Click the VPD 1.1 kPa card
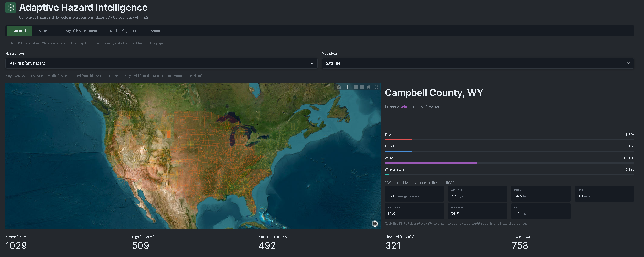The image size is (644, 257). coord(541,211)
